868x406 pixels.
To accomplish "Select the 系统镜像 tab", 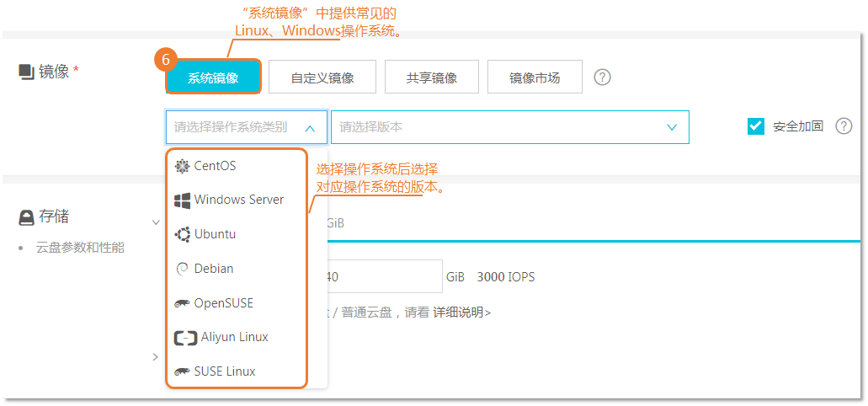I will [x=213, y=77].
